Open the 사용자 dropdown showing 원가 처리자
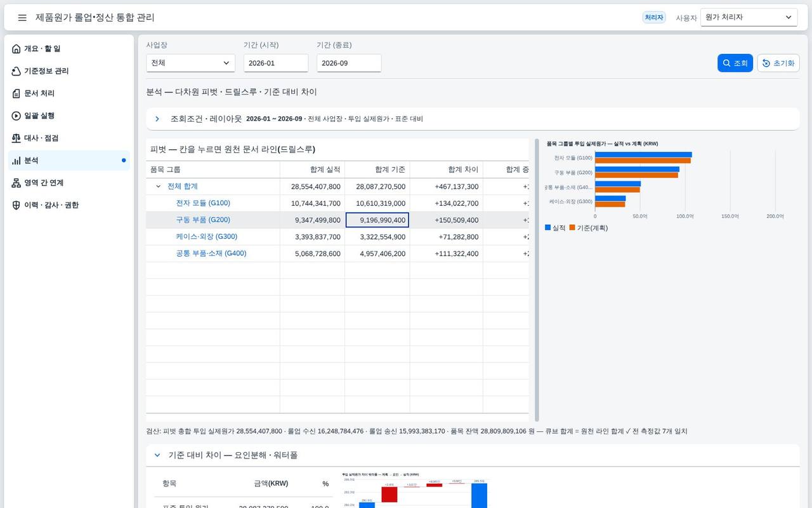Screen dimensions: 812x508 [x=749, y=17]
